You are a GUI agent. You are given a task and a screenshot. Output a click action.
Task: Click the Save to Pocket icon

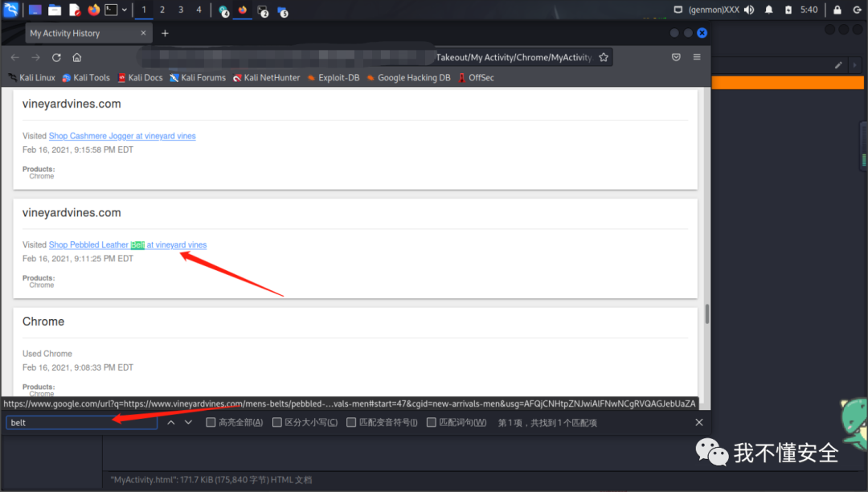676,58
